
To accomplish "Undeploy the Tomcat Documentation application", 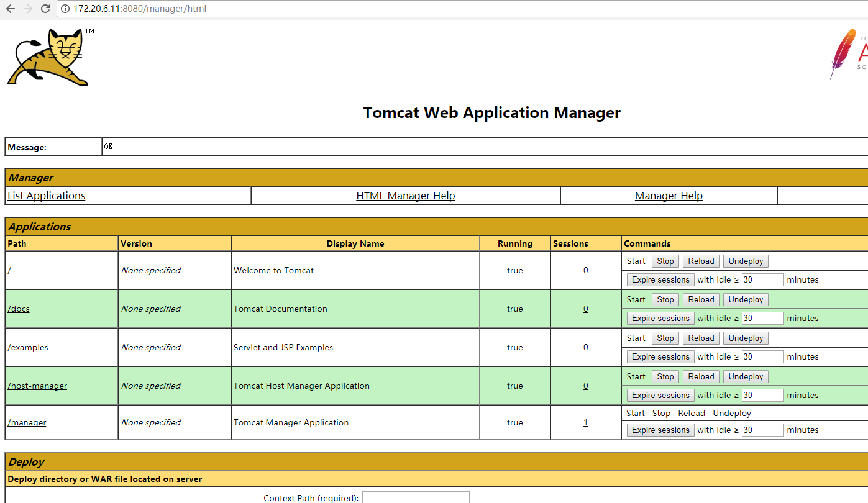I will point(746,300).
